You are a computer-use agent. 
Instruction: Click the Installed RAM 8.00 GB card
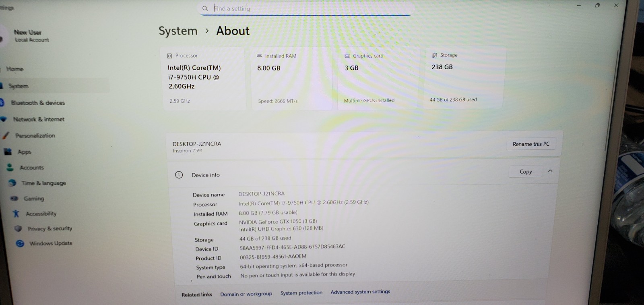point(292,79)
